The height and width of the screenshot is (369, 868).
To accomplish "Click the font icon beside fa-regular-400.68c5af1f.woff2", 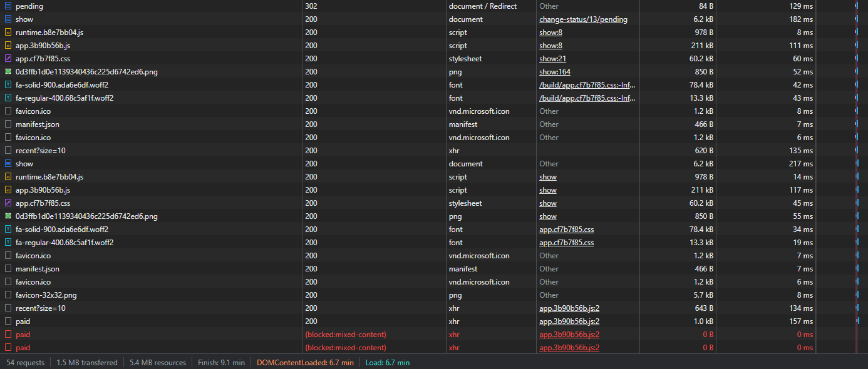I will coord(9,98).
